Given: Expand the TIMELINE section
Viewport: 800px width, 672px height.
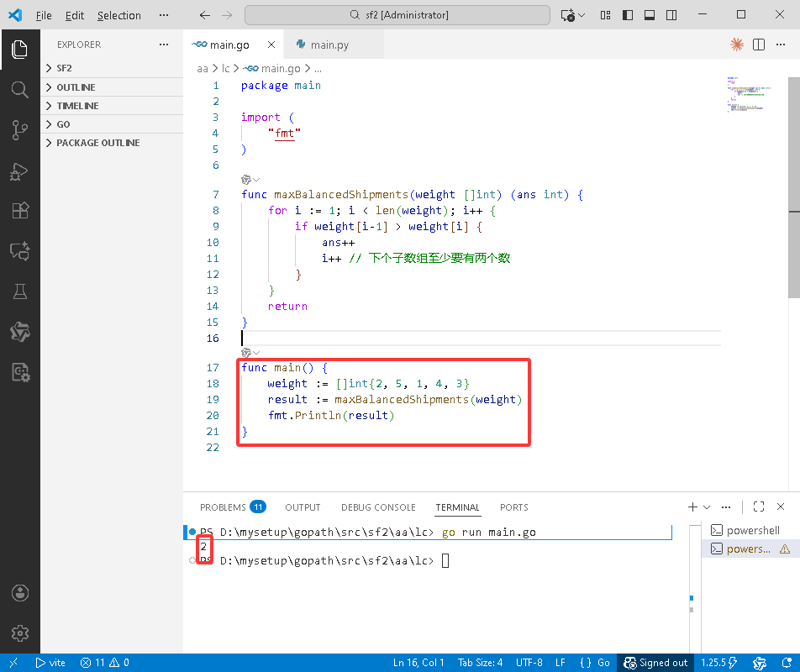Looking at the screenshot, I should pos(112,106).
